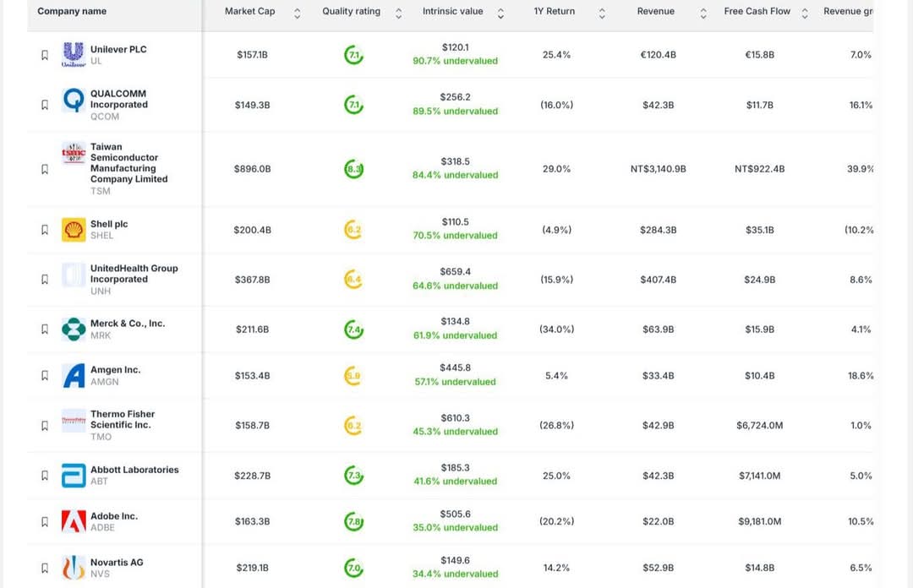The width and height of the screenshot is (913, 588).
Task: Click Shell's 6.2 quality rating badge
Action: click(353, 230)
